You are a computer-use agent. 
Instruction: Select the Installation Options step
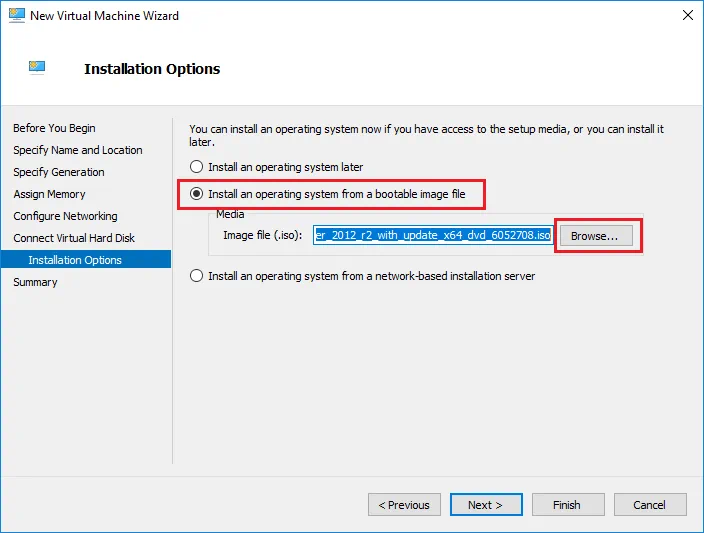75,260
